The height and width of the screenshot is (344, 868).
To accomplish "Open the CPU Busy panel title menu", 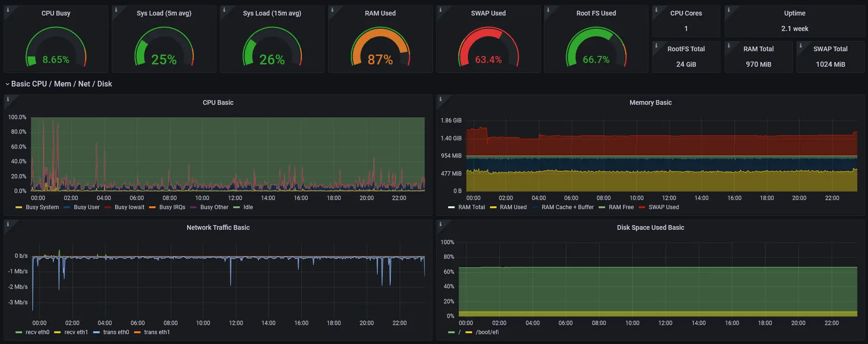I will 56,13.
